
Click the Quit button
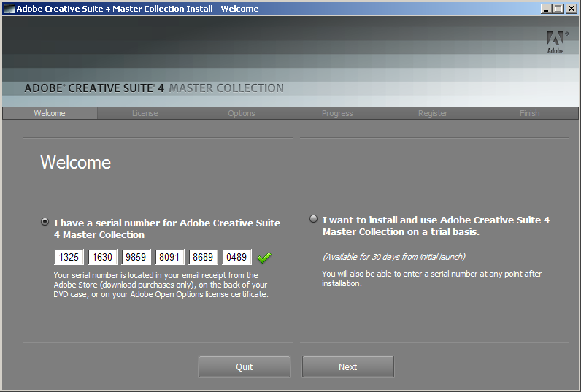click(245, 366)
